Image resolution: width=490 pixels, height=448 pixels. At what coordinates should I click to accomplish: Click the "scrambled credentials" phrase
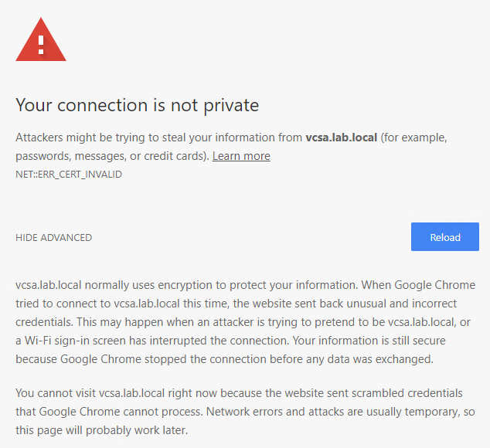[x=417, y=394]
